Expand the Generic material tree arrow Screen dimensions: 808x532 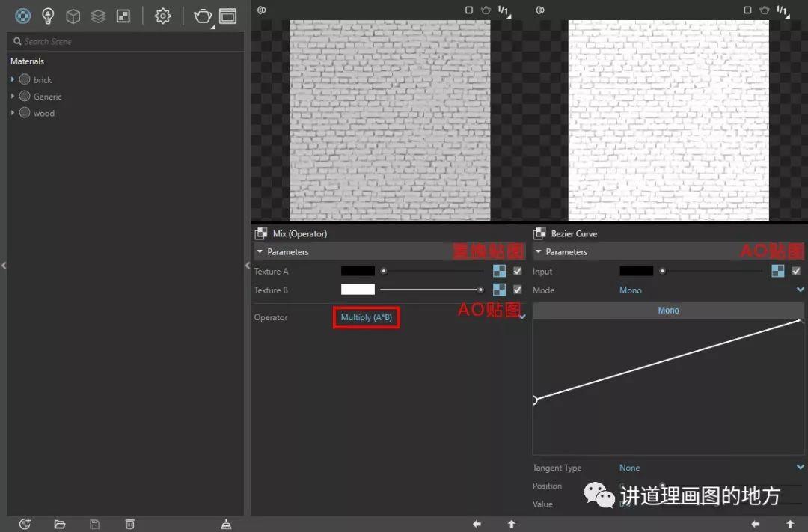click(13, 96)
